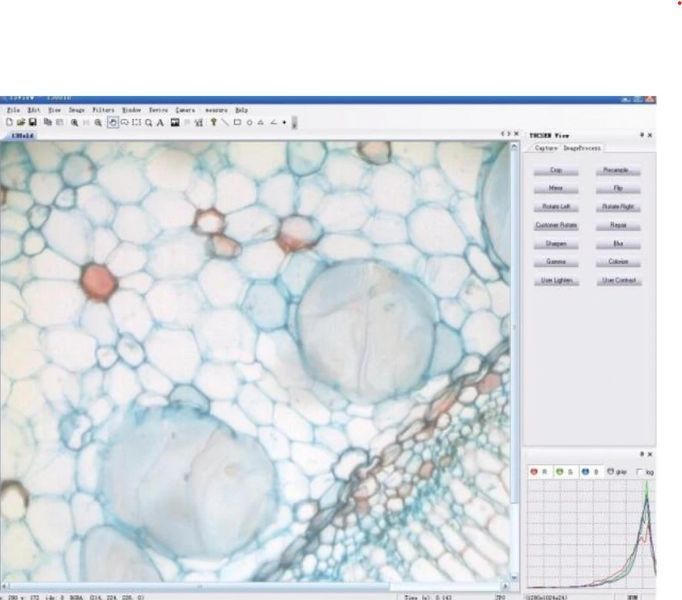Select the hand pan tool
The height and width of the screenshot is (600, 682).
(113, 123)
